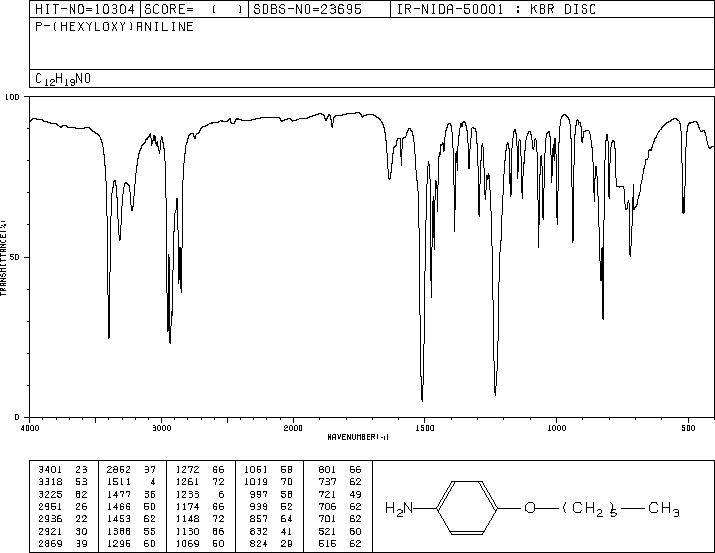
Task: Click the (CH2)5 group in the structure
Action: (x=590, y=508)
